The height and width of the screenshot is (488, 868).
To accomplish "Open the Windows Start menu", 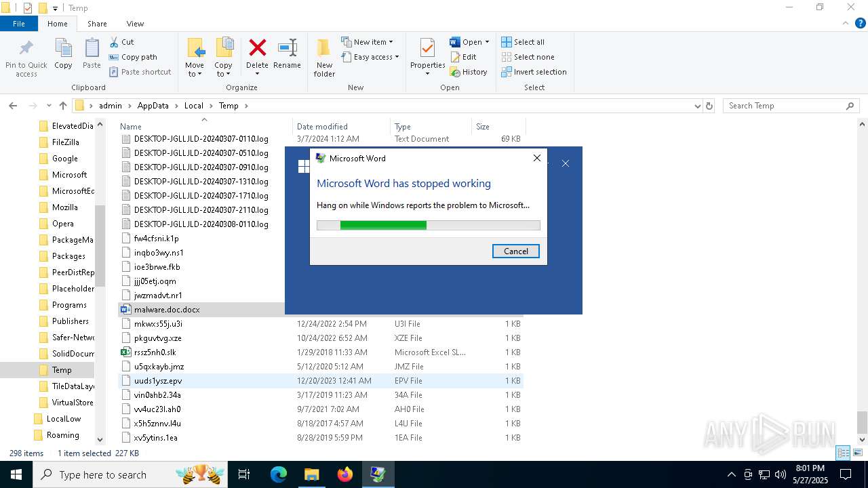I will pyautogui.click(x=16, y=474).
